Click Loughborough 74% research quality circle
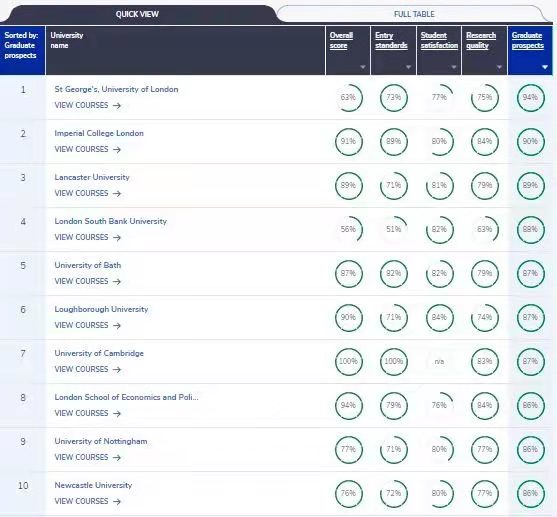The width and height of the screenshot is (557, 517). [485, 318]
